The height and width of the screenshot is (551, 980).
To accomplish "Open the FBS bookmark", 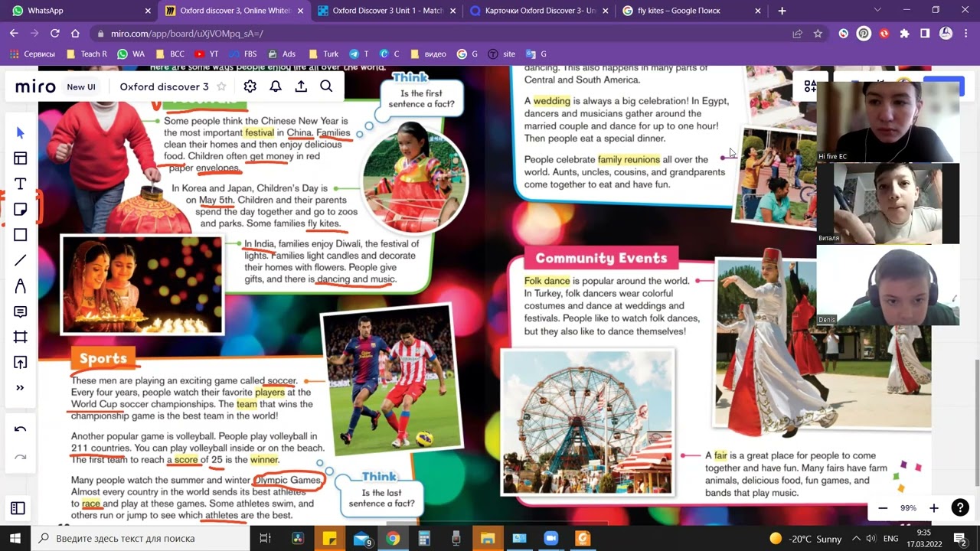I will tap(243, 54).
